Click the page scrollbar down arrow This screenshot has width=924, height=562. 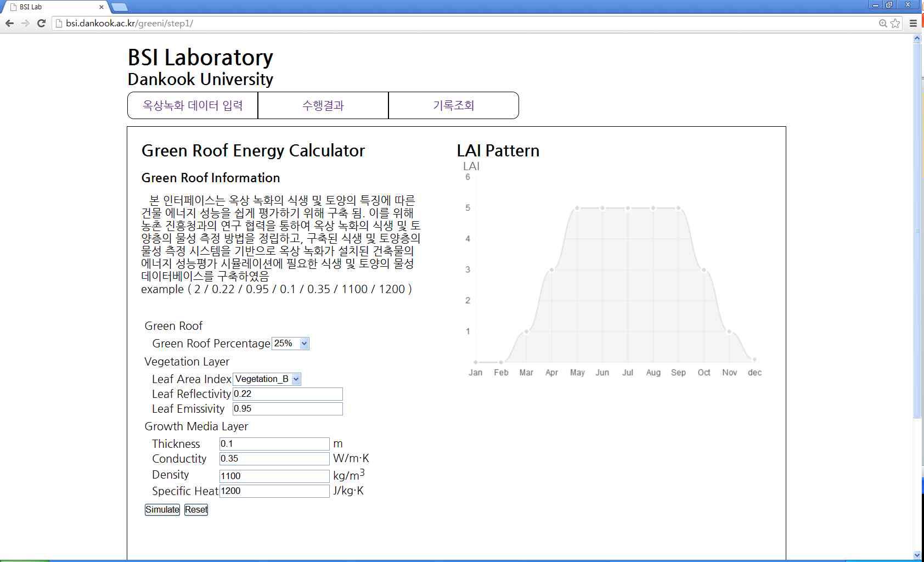click(917, 555)
